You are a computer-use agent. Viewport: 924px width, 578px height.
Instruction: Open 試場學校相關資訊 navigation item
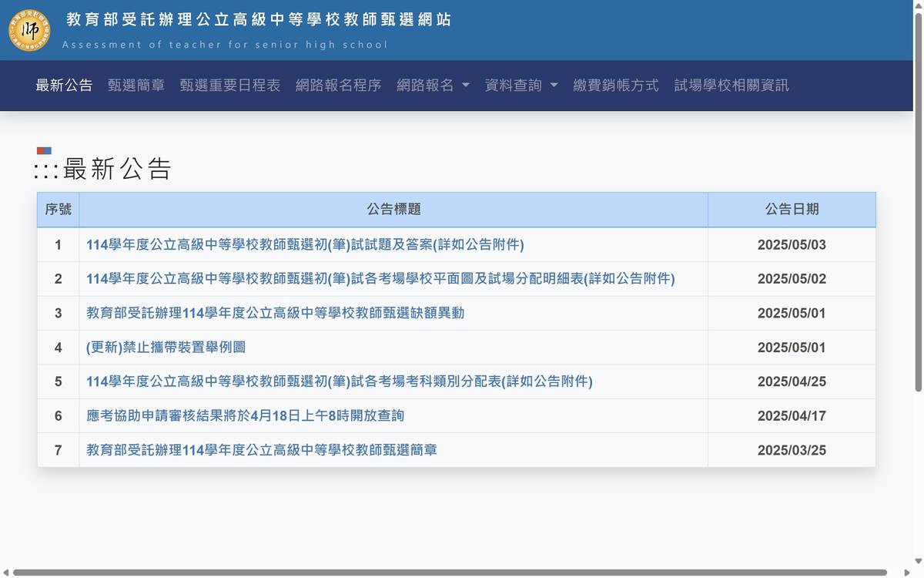[731, 86]
